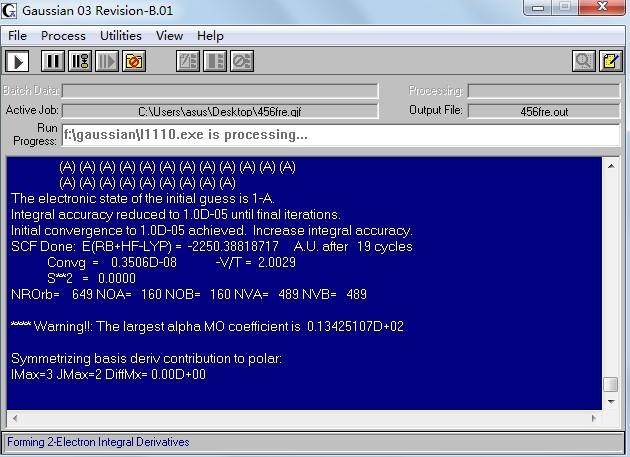Click the Pause After Current Link icon
Image resolution: width=630 pixels, height=457 pixels.
click(80, 61)
